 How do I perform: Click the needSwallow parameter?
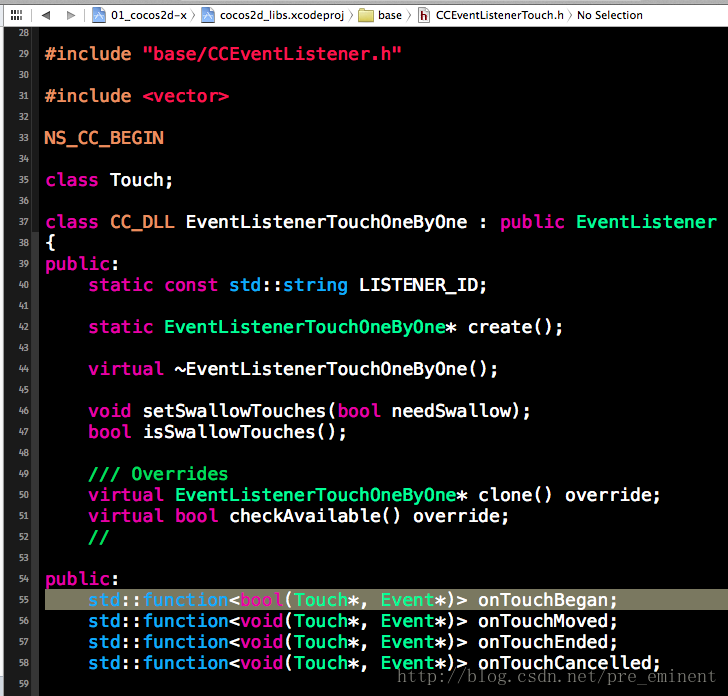tap(451, 411)
